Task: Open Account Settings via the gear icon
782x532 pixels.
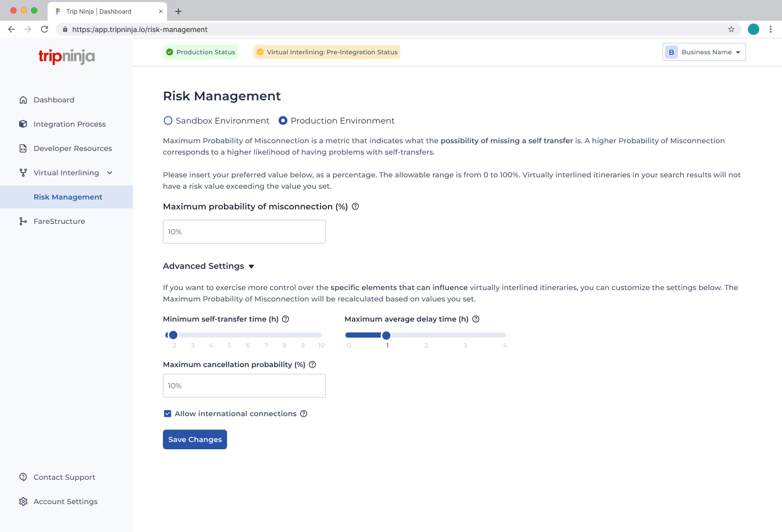Action: (x=23, y=501)
